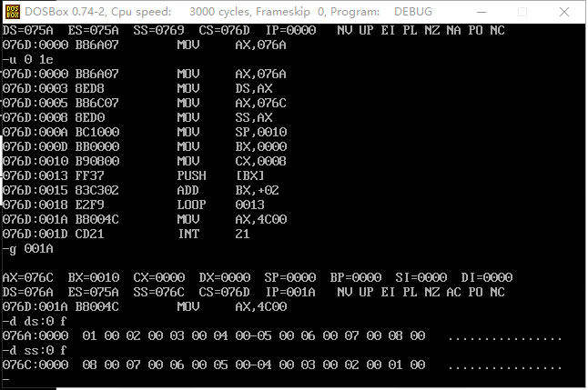
Task: Click the 'IP=001A' register value
Action: (291, 293)
